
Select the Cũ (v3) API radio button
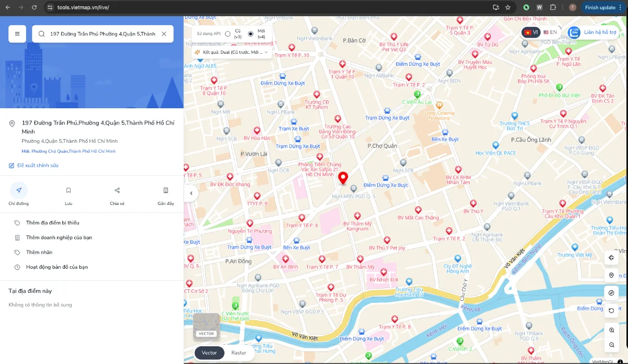228,33
